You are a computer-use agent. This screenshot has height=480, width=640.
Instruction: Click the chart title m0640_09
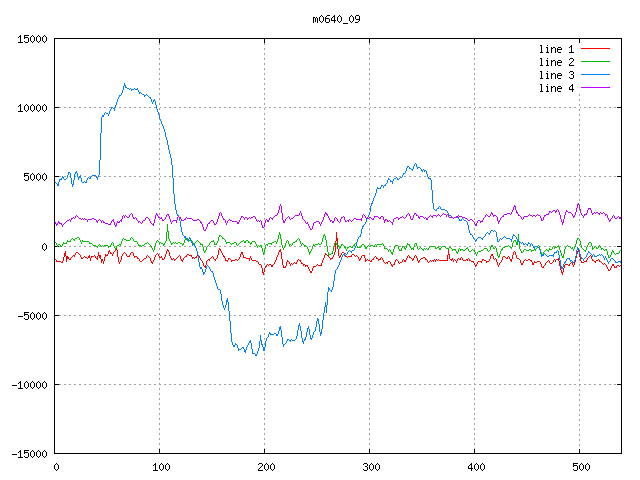coord(334,19)
